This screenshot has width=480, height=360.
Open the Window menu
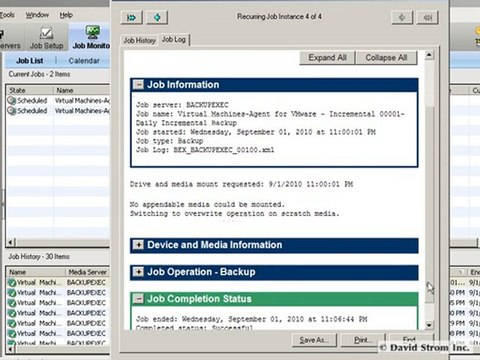(x=37, y=15)
